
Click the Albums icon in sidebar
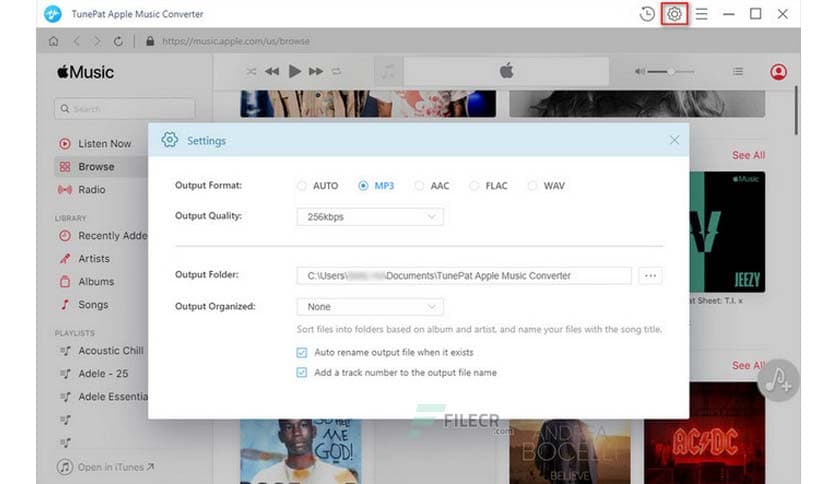65,281
